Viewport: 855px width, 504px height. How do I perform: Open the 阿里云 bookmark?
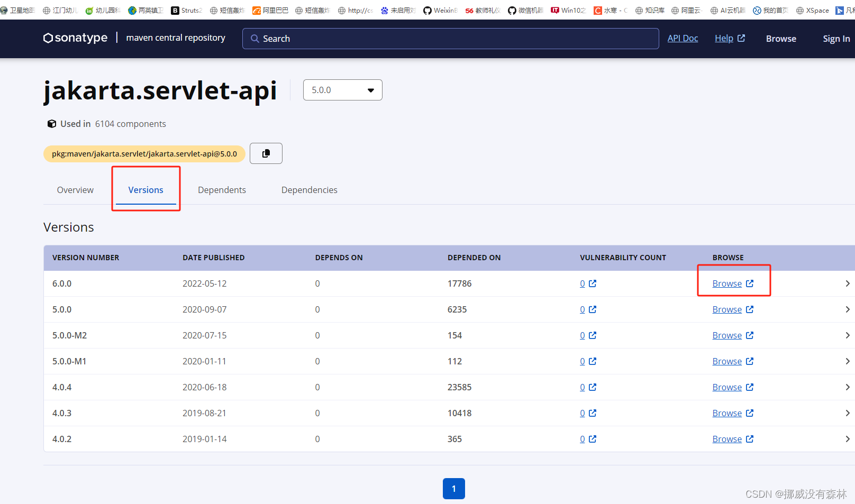pos(686,10)
